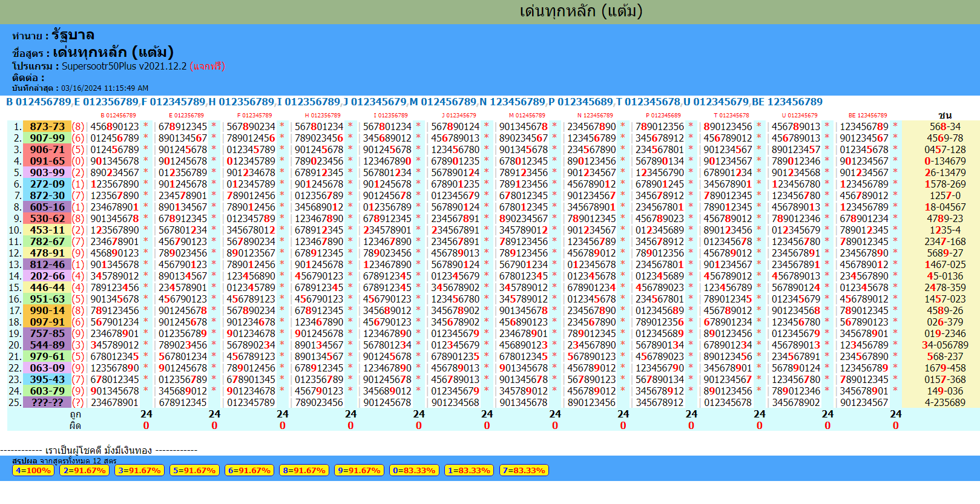Click the large blue N 123456789 formula heading

click(512, 102)
